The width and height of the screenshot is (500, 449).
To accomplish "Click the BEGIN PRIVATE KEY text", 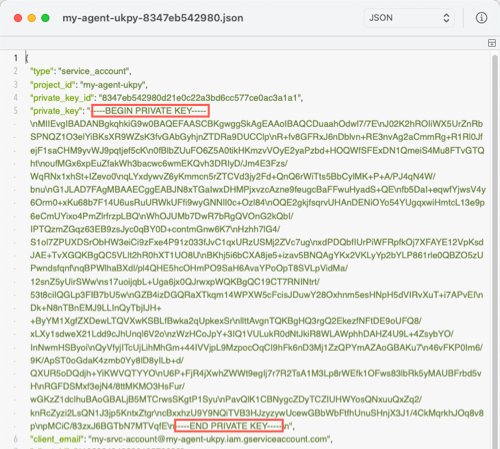I will pos(150,111).
